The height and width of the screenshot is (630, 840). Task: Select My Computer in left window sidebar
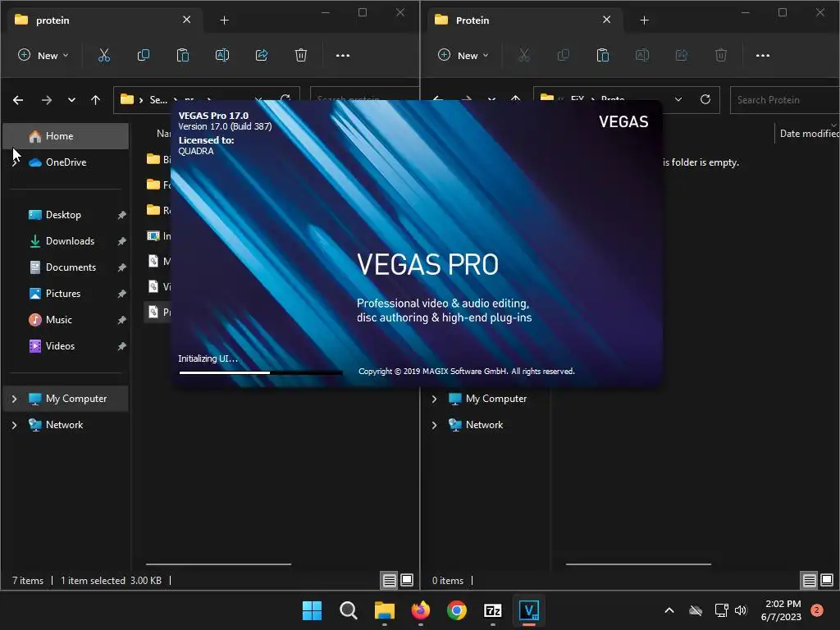[x=66, y=399]
